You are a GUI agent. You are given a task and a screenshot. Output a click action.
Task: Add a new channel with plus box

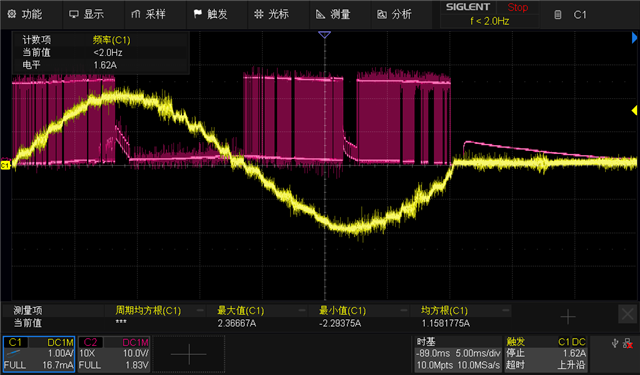(189, 354)
